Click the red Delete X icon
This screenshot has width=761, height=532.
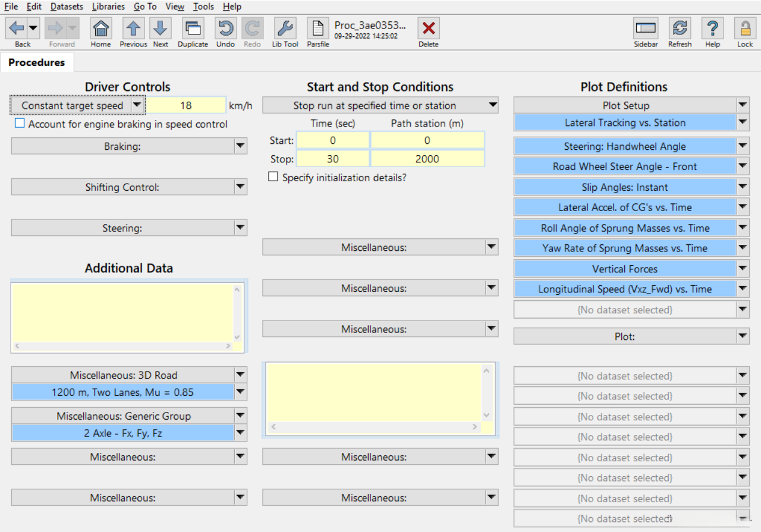coord(428,29)
